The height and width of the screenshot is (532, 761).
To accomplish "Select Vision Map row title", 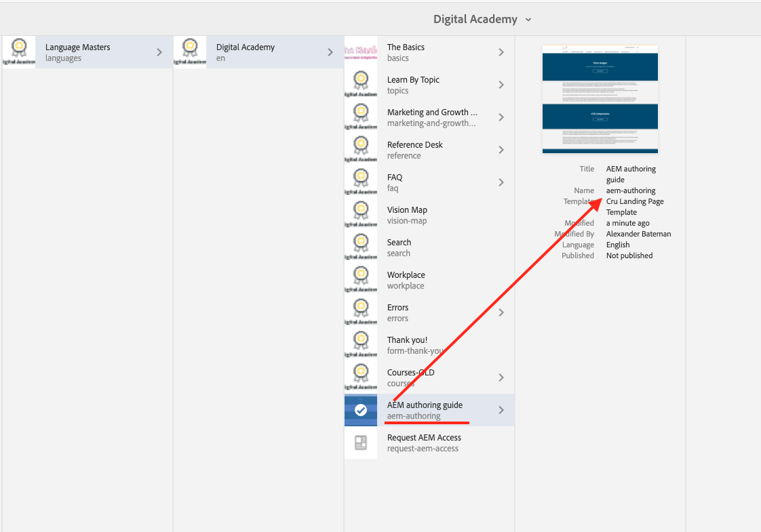I will 407,209.
